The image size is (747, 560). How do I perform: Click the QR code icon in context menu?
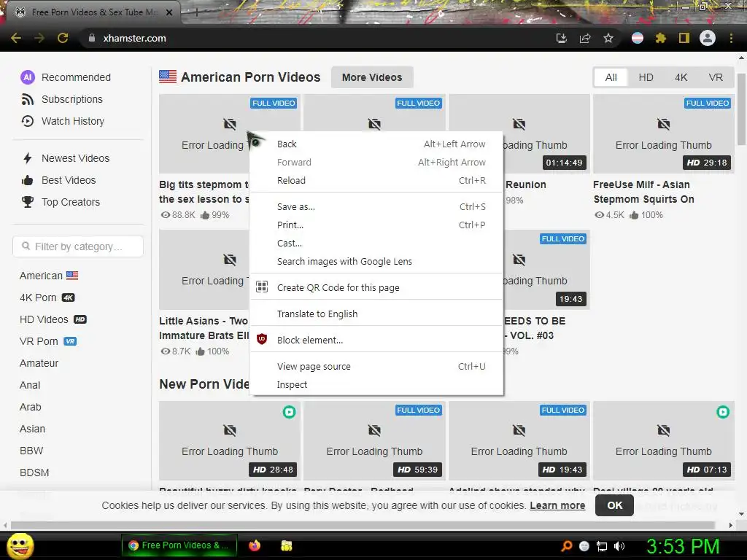pyautogui.click(x=262, y=287)
